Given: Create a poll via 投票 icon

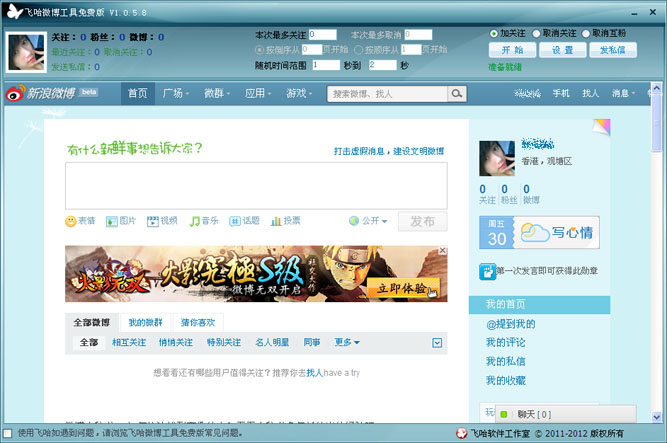Looking at the screenshot, I should pos(276,221).
